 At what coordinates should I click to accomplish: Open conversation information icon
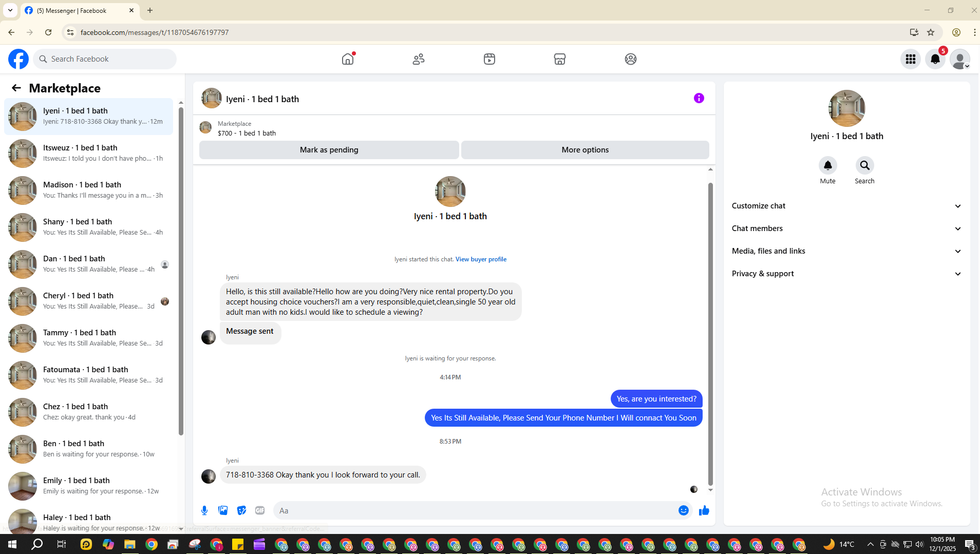click(699, 98)
